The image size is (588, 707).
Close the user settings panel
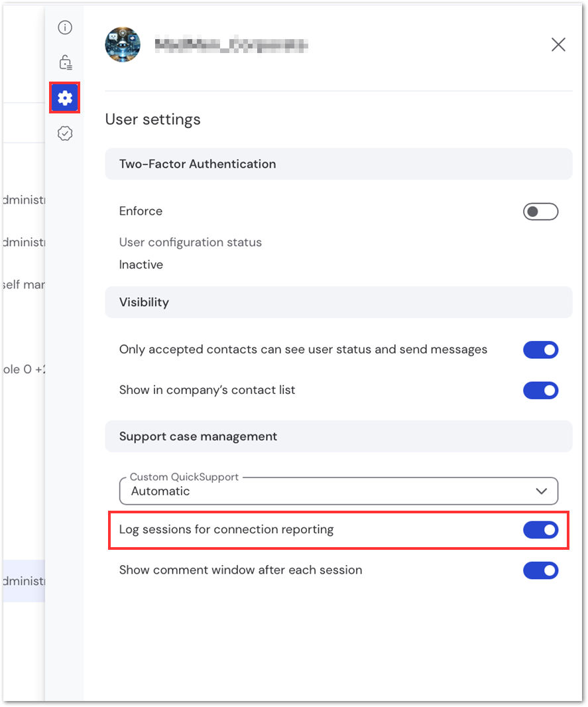558,44
